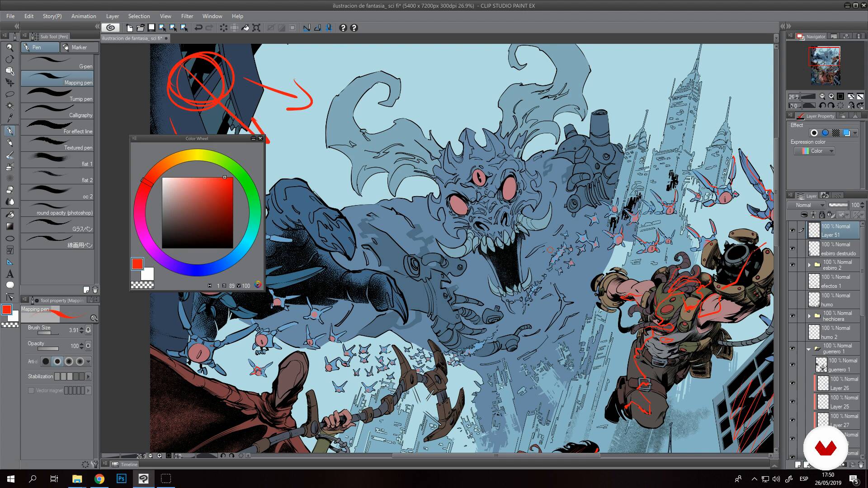The width and height of the screenshot is (868, 488).
Task: Rotate canvas right in Navigator
Action: 831,105
